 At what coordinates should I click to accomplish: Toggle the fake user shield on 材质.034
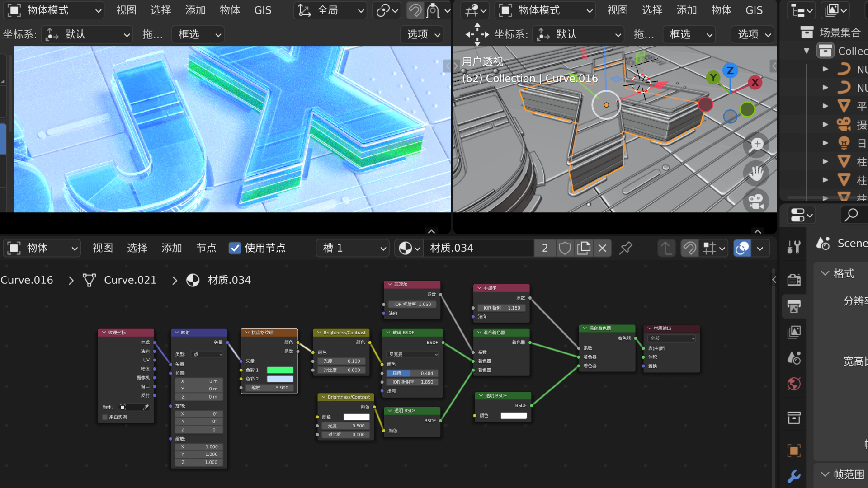coord(565,248)
